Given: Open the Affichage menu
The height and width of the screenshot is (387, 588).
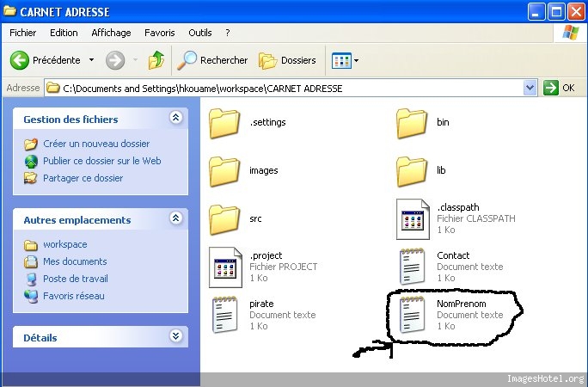Looking at the screenshot, I should coord(111,33).
